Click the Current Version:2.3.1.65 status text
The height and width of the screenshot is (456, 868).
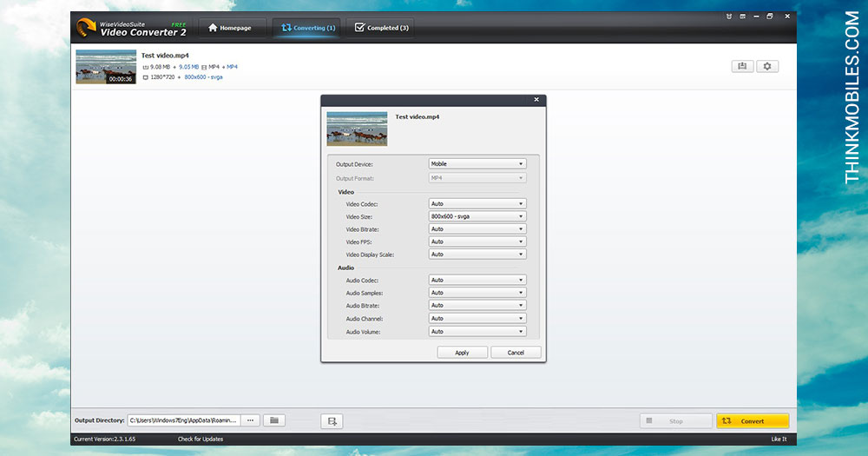point(105,439)
